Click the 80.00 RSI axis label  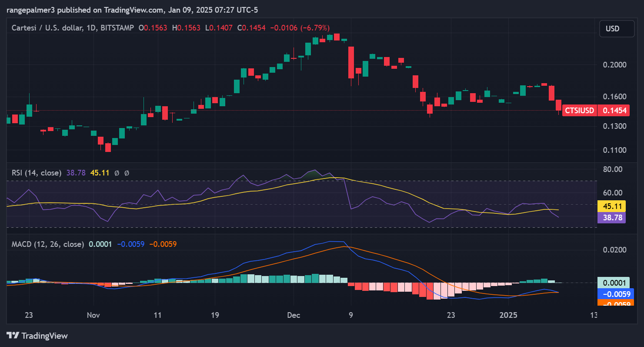pos(612,169)
